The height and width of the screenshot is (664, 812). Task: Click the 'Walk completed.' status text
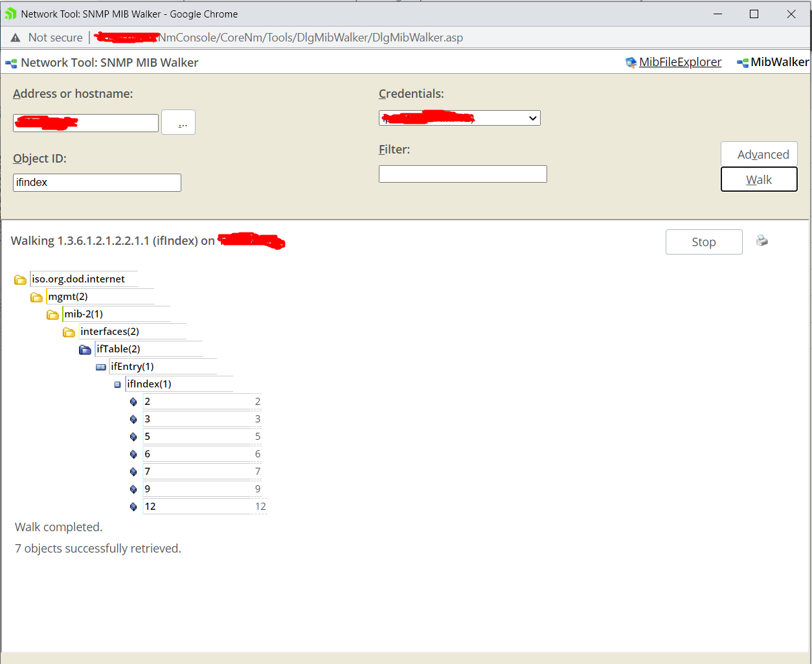58,527
